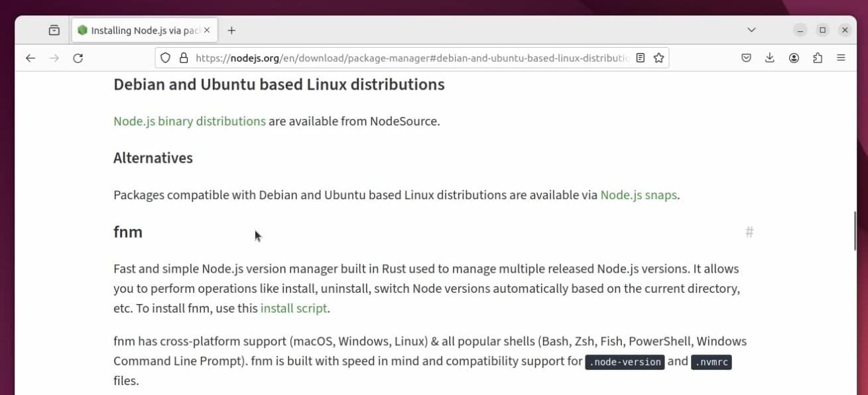Open the Extensions puzzle icon
Image resolution: width=868 pixels, height=395 pixels.
[x=818, y=58]
